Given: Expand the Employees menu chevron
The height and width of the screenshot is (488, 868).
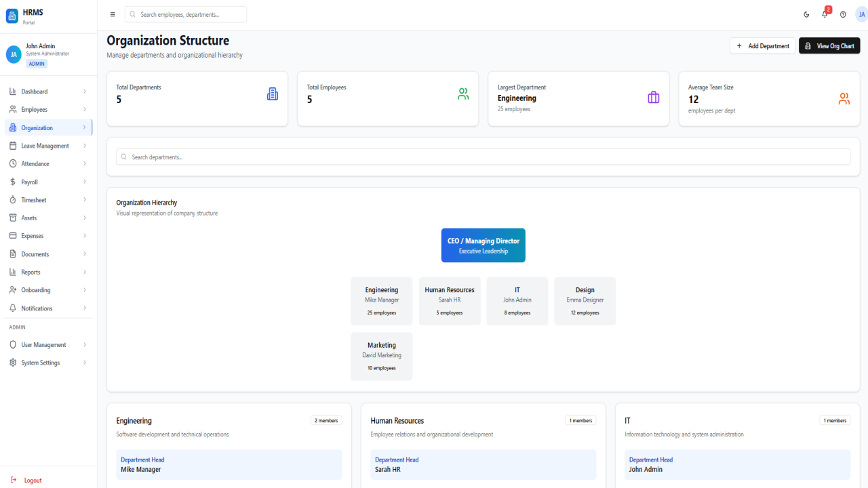Looking at the screenshot, I should (x=85, y=109).
